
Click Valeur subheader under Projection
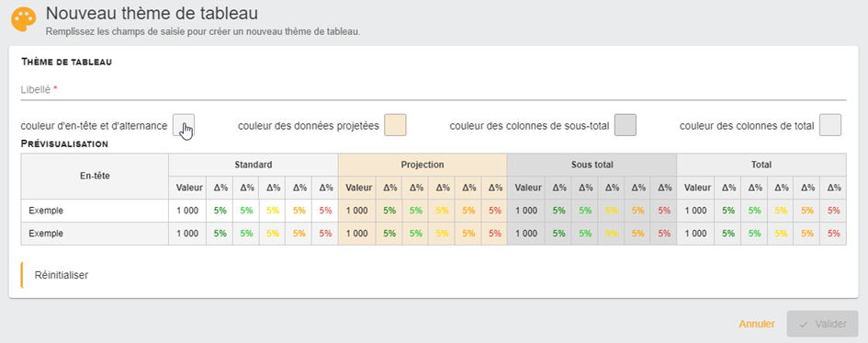(356, 188)
